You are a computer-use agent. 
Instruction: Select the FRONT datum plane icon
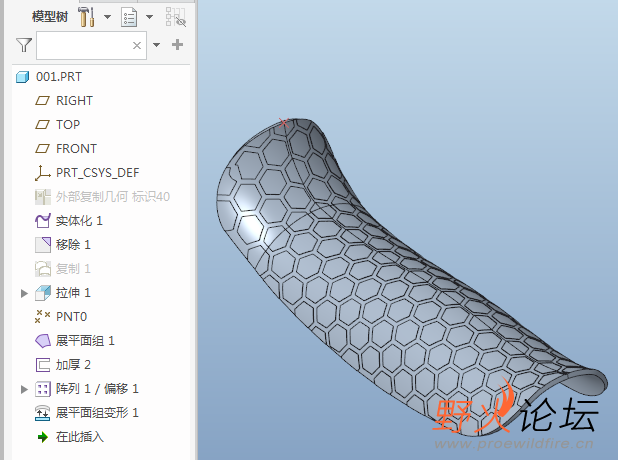point(42,149)
